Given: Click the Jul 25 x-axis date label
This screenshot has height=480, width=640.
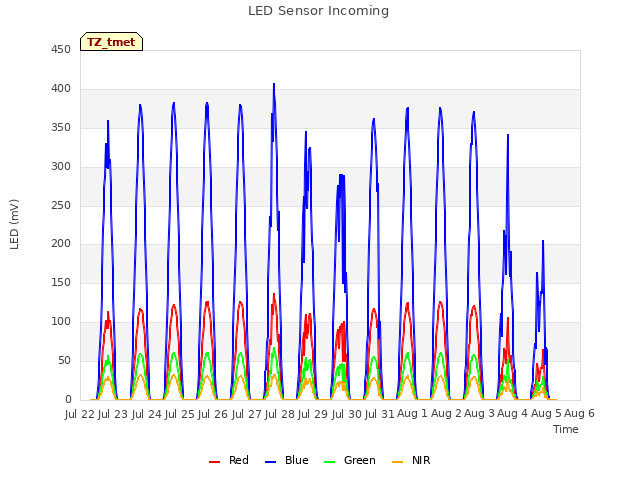Looking at the screenshot, I should click(180, 414).
